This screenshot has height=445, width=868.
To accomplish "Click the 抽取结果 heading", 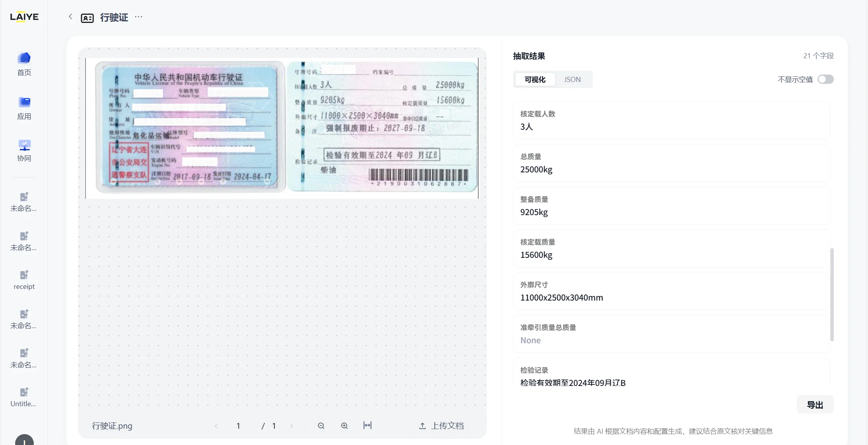I will 529,56.
